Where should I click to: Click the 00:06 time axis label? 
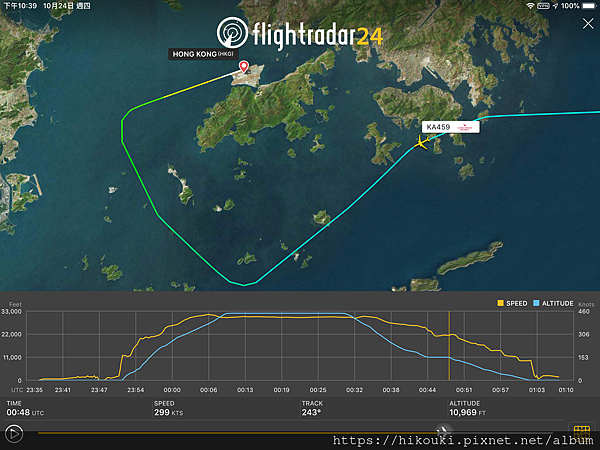pyautogui.click(x=209, y=390)
